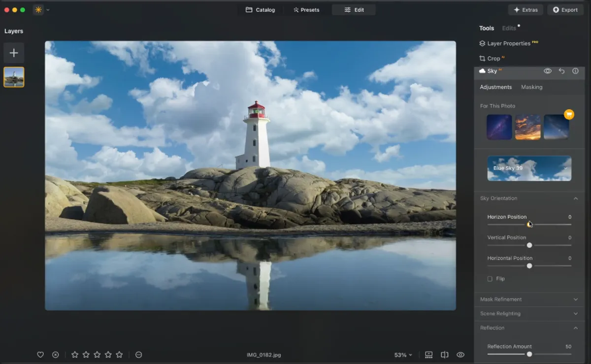Open the Extras panel
591x364 pixels.
pos(525,9)
